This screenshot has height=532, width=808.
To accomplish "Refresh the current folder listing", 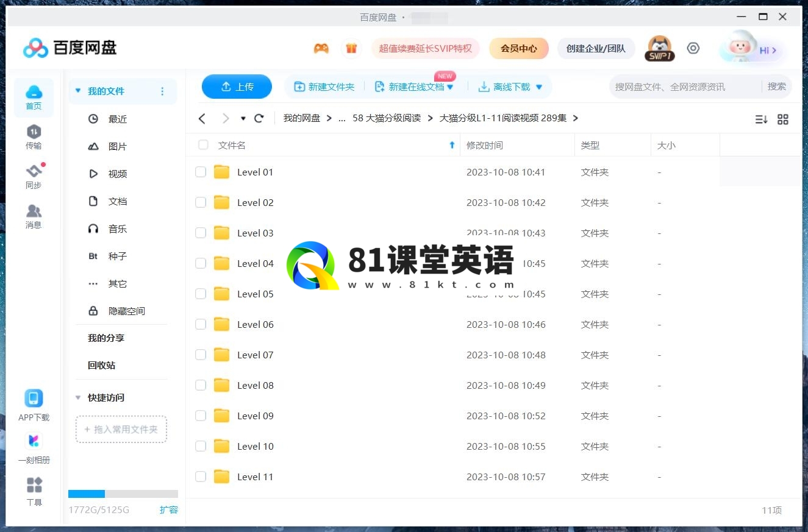I will tap(259, 118).
